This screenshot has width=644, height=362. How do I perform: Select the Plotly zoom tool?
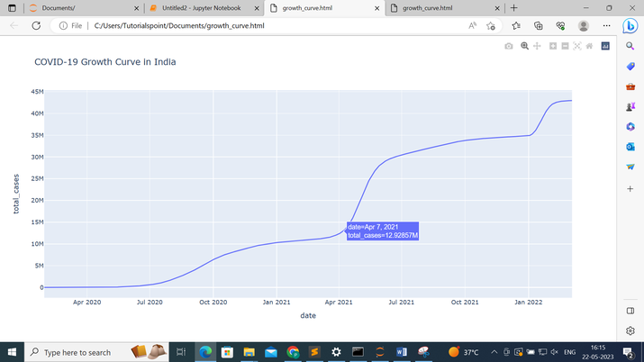524,46
